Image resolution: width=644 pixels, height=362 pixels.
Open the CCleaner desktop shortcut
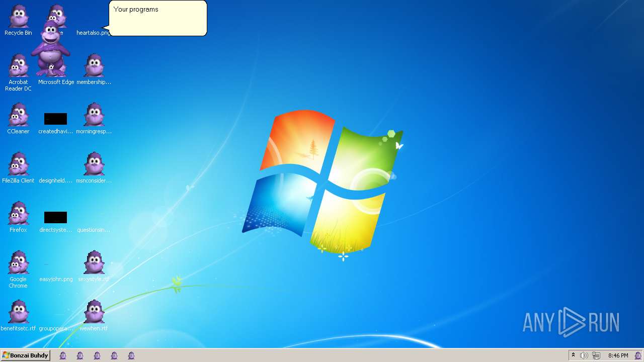18,119
